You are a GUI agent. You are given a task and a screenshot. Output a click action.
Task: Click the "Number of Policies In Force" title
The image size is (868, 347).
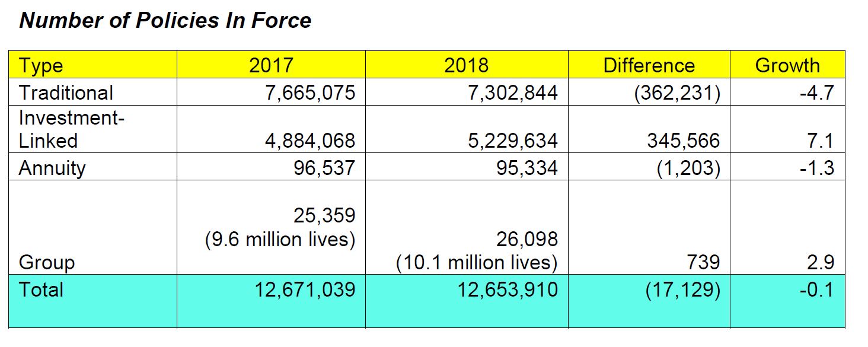pos(165,21)
